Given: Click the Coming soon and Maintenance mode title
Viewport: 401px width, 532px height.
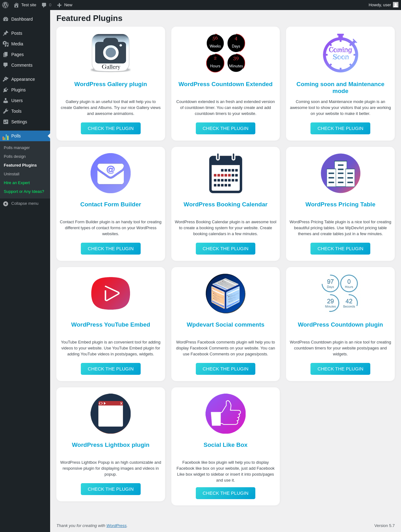Looking at the screenshot, I should click(340, 88).
